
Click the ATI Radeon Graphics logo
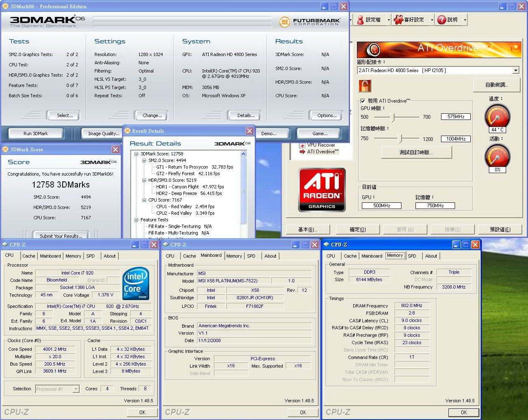[x=322, y=190]
